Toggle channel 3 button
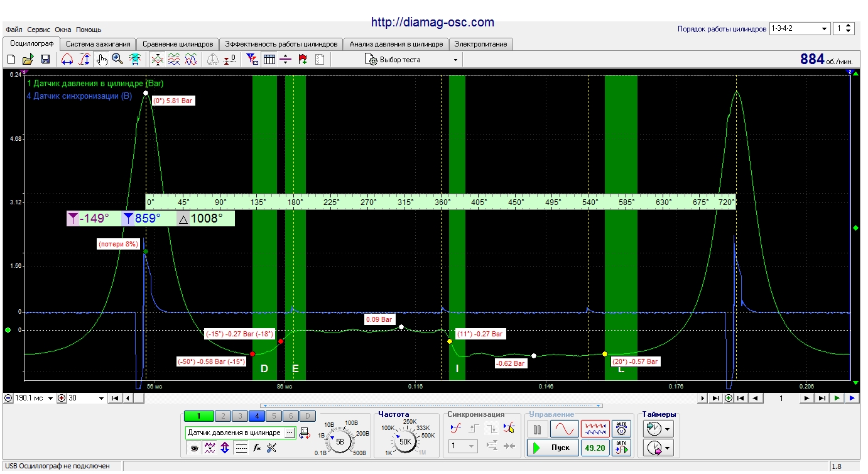This screenshot has width=868, height=474. [x=239, y=416]
